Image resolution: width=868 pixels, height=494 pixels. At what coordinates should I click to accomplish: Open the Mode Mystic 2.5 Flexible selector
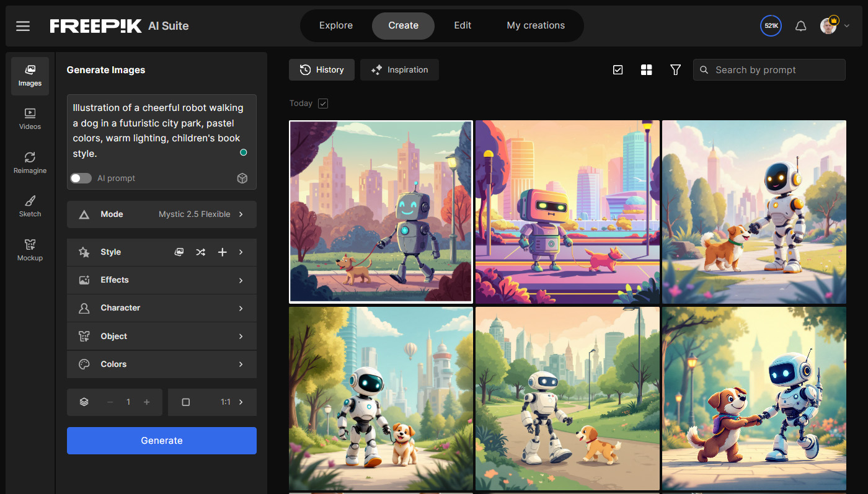pyautogui.click(x=162, y=214)
